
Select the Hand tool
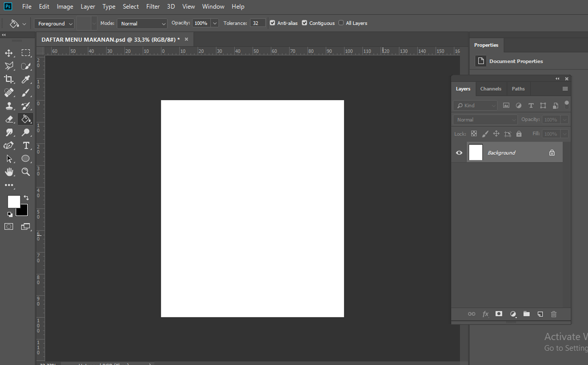9,172
